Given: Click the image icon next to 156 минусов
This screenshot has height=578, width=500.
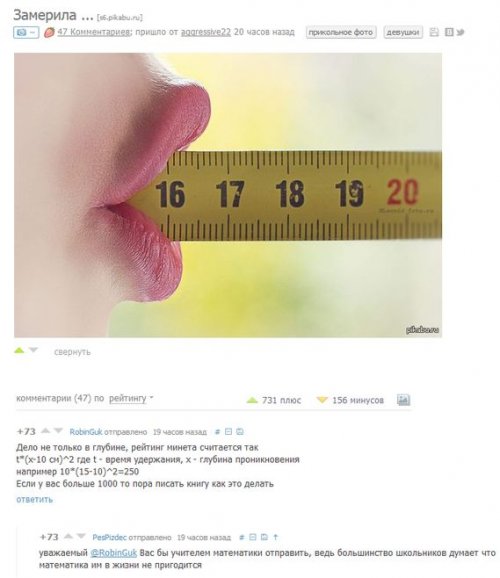Looking at the screenshot, I should 403,400.
